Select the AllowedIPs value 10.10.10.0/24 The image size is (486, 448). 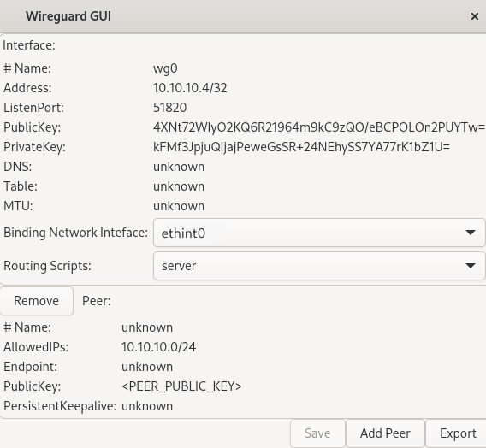coord(158,347)
